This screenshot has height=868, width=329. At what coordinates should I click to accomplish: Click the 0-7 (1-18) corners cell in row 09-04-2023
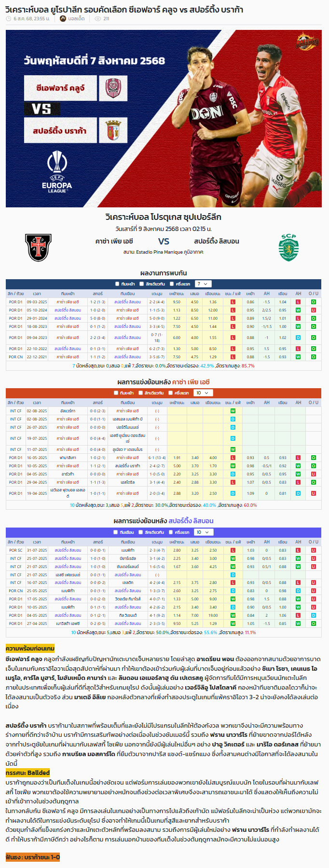click(x=157, y=338)
